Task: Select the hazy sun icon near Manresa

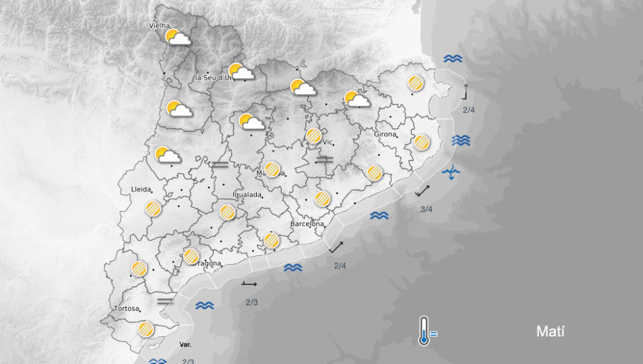Action: click(x=272, y=169)
